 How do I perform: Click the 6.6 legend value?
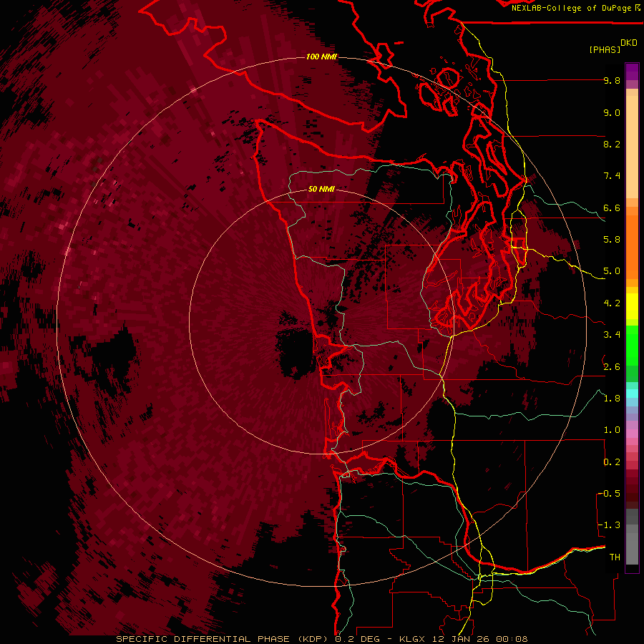pyautogui.click(x=612, y=208)
